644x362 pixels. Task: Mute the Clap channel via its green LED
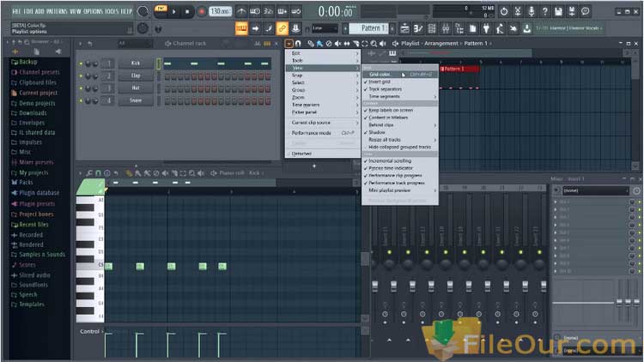81,76
